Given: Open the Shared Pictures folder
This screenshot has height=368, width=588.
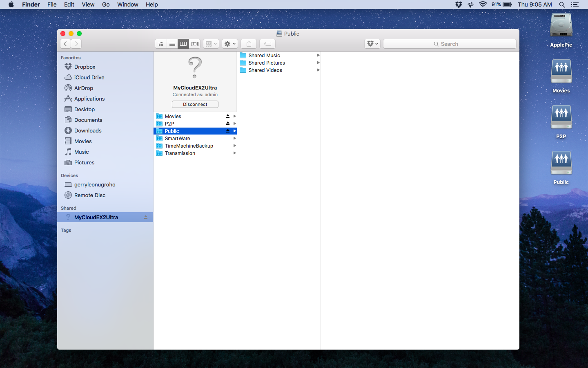Looking at the screenshot, I should [279, 63].
